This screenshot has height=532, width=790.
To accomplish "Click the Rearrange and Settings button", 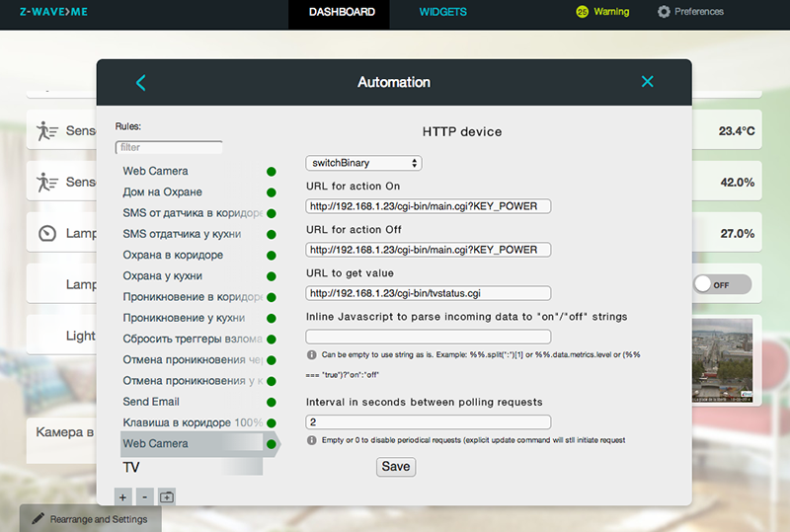I will [91, 519].
